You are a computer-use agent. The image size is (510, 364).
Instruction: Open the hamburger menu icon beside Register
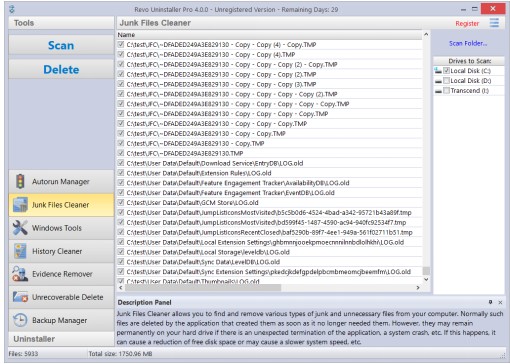coord(494,23)
